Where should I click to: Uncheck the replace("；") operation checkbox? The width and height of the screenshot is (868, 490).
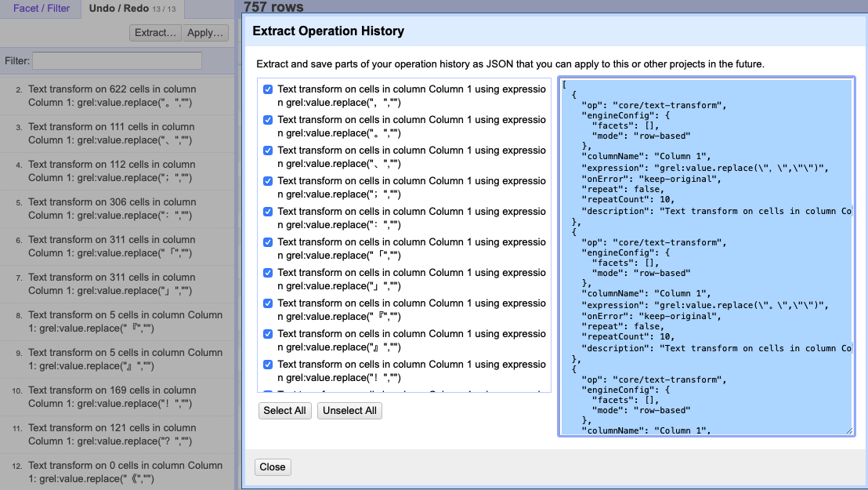(x=268, y=181)
